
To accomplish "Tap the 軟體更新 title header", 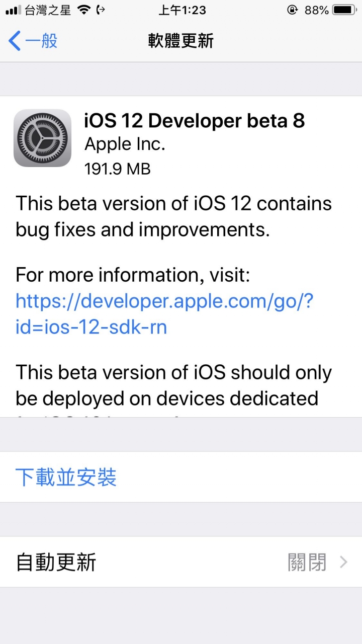I will [x=181, y=41].
